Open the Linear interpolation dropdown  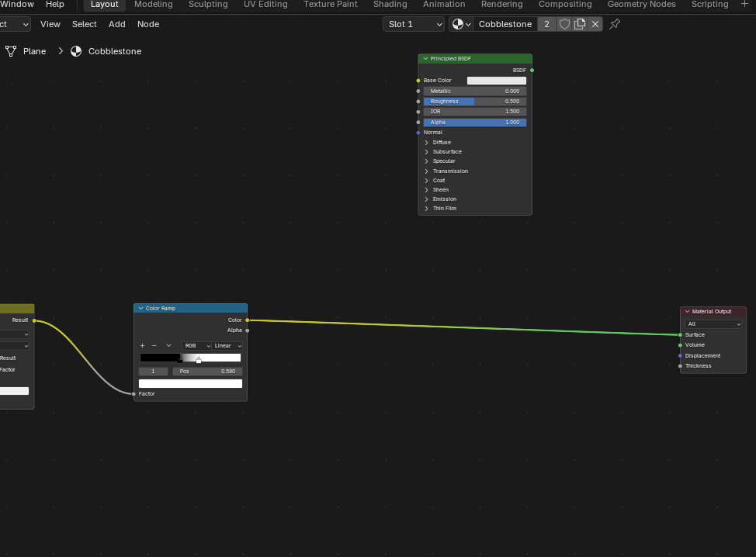[227, 346]
